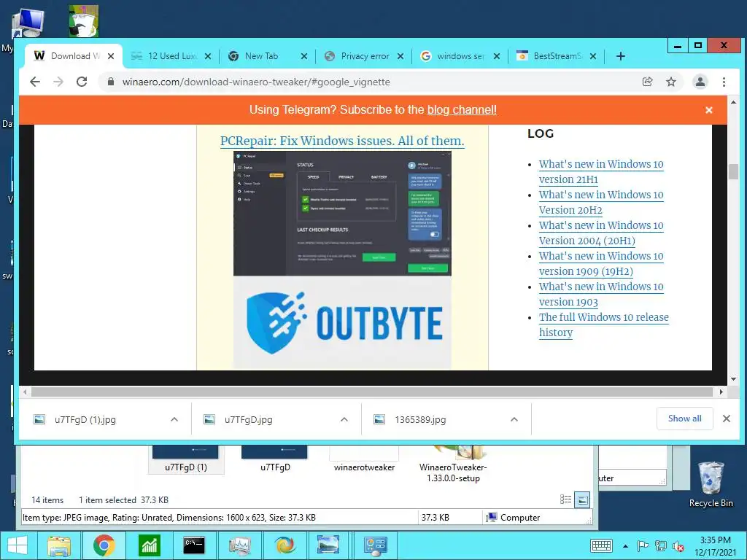This screenshot has height=560, width=747.
Task: Open downloaded file 'u7TFgD (1).jpg'
Action: (x=85, y=419)
